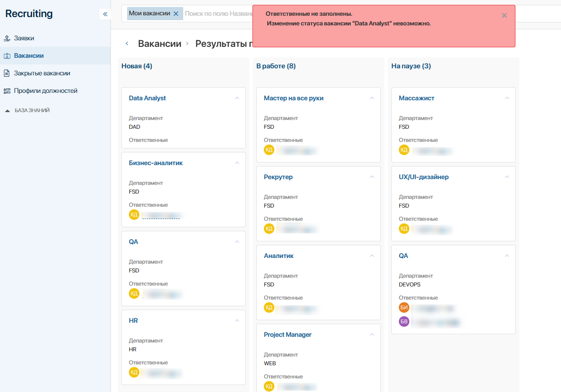This screenshot has height=392, width=561.
Task: Click the БВ purple avatar icon
Action: coord(404,322)
